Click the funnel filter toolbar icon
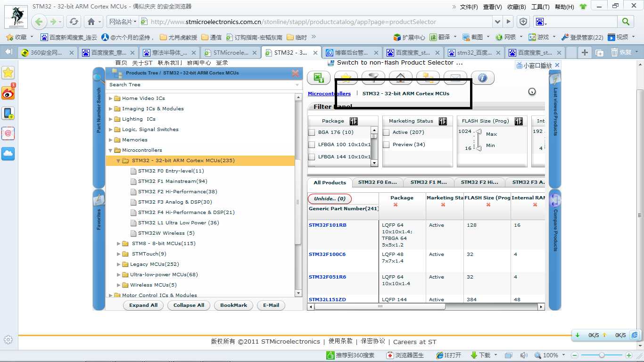This screenshot has width=644, height=362. point(373,78)
